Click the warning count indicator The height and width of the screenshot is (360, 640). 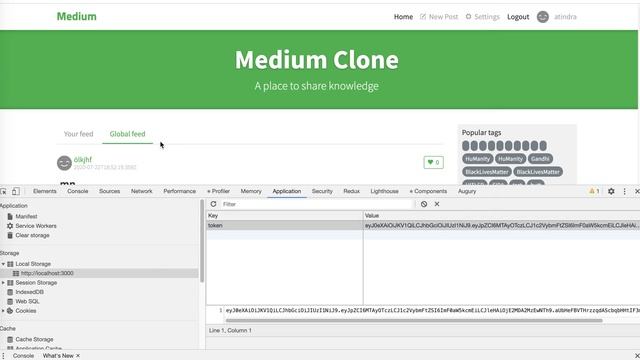594,191
